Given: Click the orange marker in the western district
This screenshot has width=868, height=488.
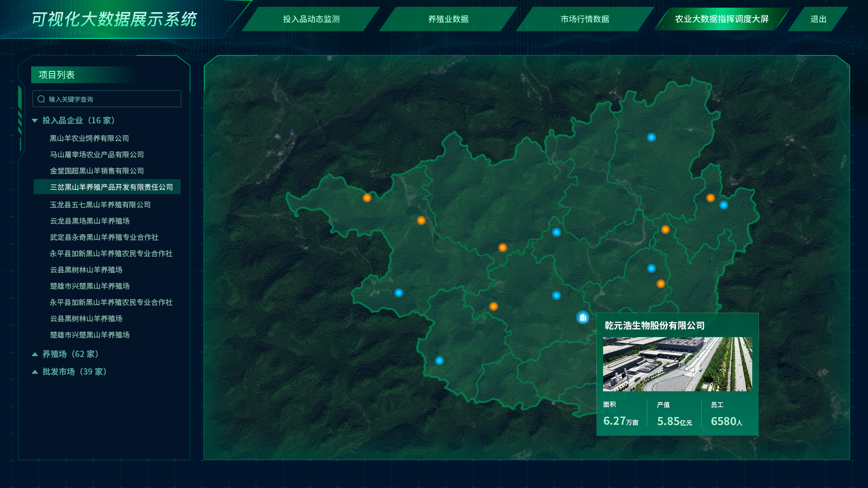Looking at the screenshot, I should point(367,197).
